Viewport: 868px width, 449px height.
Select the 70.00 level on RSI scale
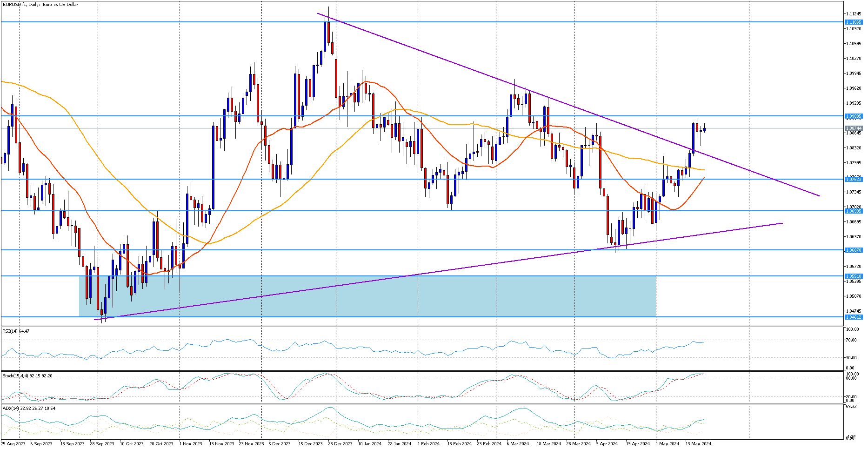point(852,340)
